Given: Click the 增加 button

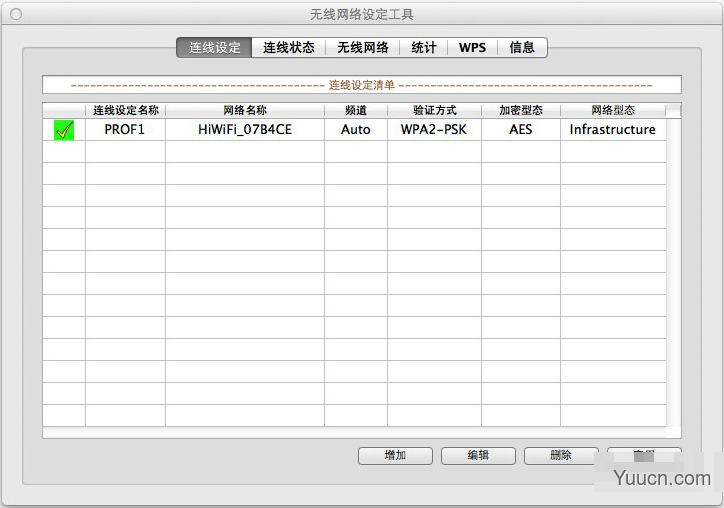Looking at the screenshot, I should pyautogui.click(x=395, y=456).
